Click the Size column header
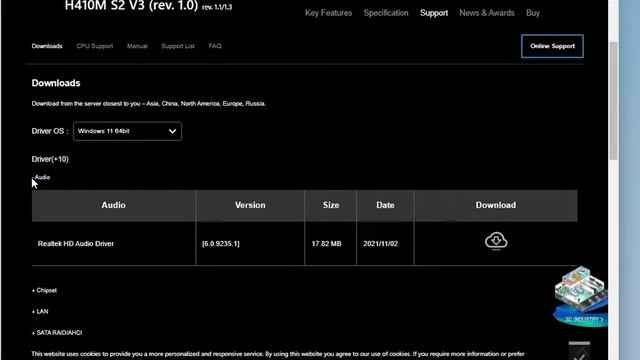Viewport: 640px width, 360px height. (x=331, y=205)
